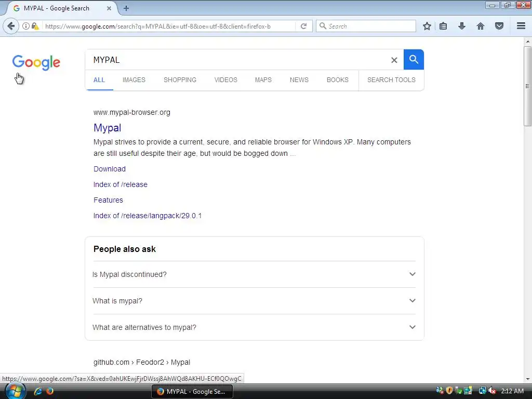Open the downloads arrow icon

click(462, 26)
